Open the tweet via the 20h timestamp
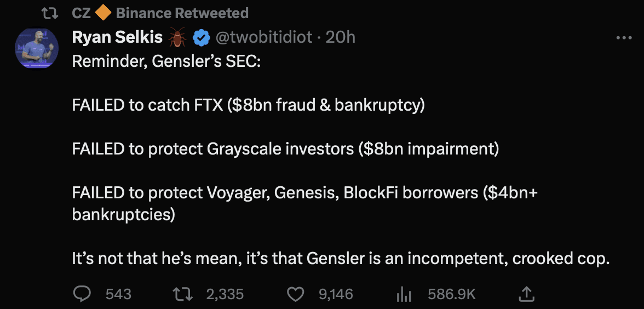Screen dimensions: 644x309 point(340,37)
